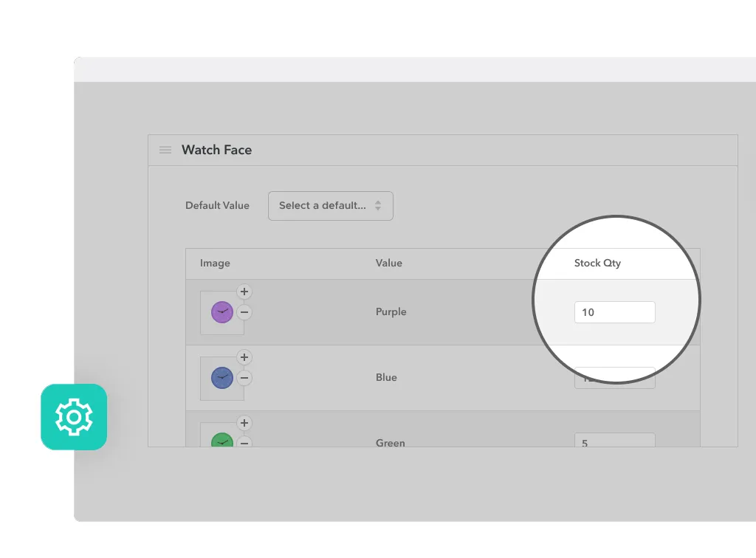Remove Blue image with minus icon
This screenshot has height=558, width=756.
pos(244,378)
